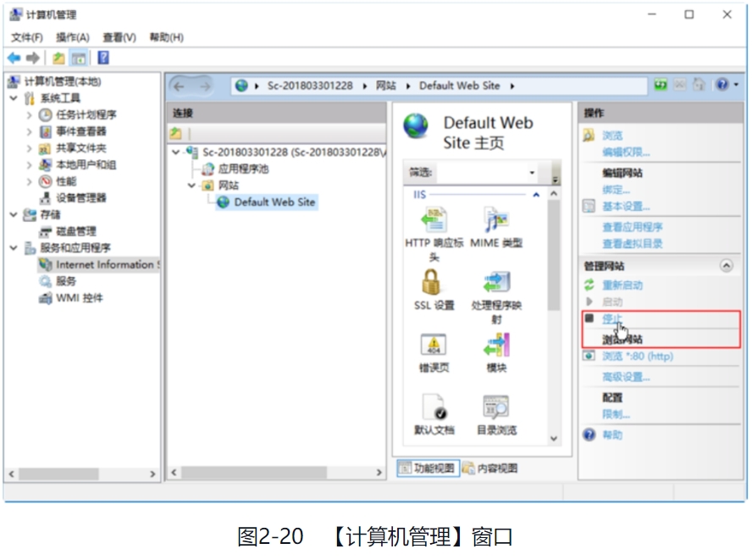Open the 操作(A) menu
Screen dimensions: 752x560
pos(72,37)
